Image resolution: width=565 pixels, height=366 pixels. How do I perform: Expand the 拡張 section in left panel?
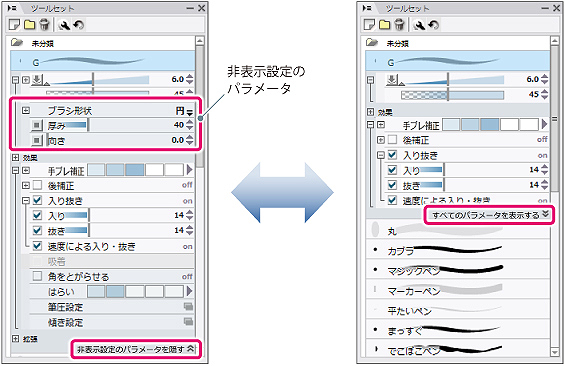(15, 339)
